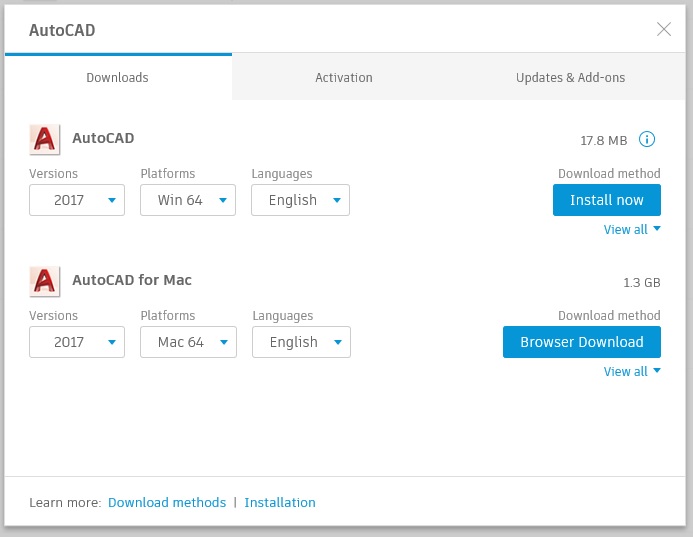693x537 pixels.
Task: Expand View all under Install now
Action: coord(632,229)
